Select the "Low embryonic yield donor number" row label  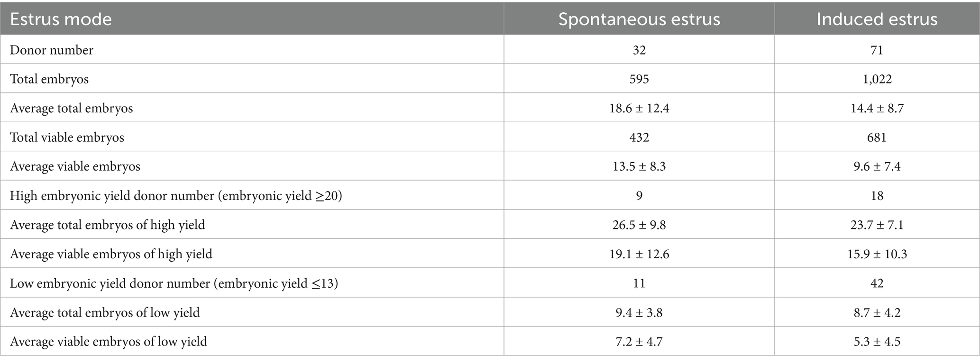tap(174, 283)
